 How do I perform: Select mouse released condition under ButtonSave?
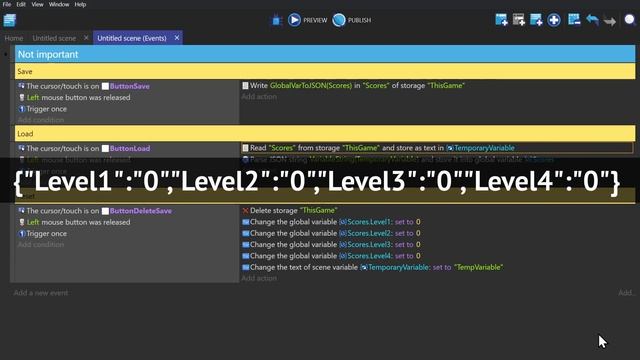coord(75,98)
